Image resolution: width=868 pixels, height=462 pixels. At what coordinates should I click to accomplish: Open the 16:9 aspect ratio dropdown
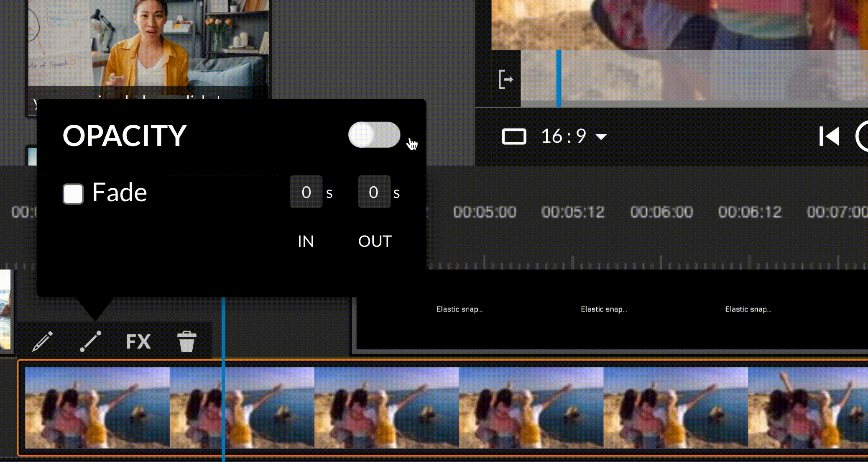601,136
